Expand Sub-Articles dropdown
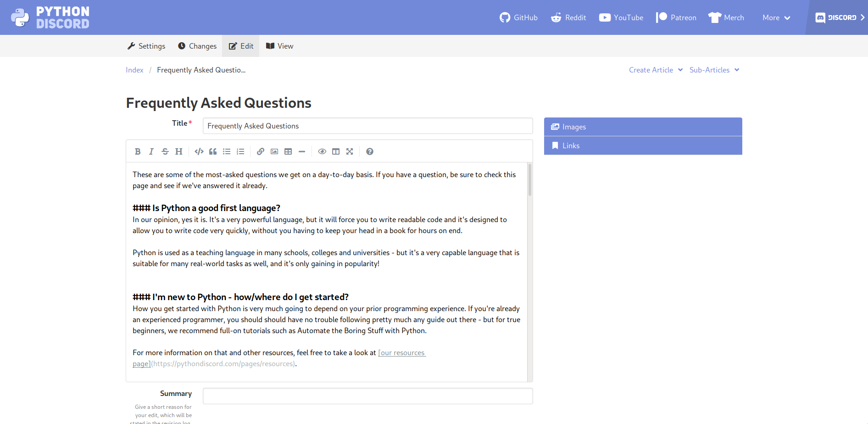The height and width of the screenshot is (424, 868). [x=714, y=70]
